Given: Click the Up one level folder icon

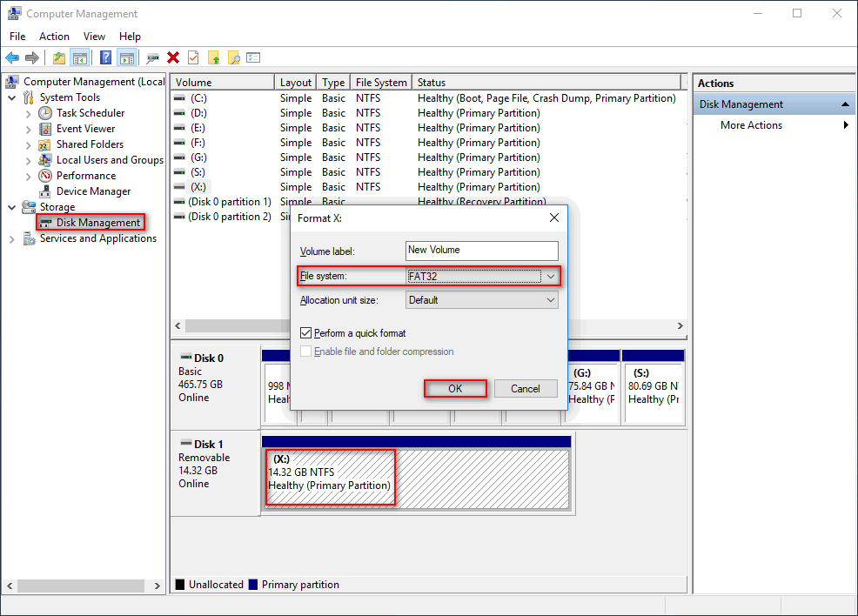Looking at the screenshot, I should 59,57.
